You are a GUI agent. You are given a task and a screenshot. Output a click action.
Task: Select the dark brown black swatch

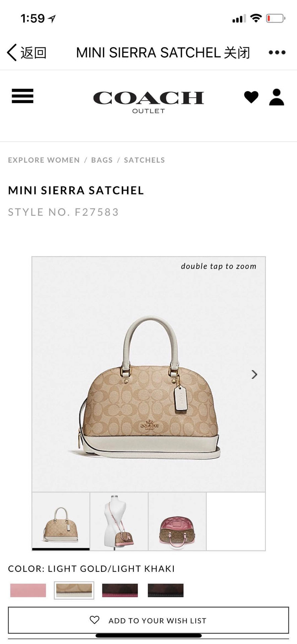point(166,590)
